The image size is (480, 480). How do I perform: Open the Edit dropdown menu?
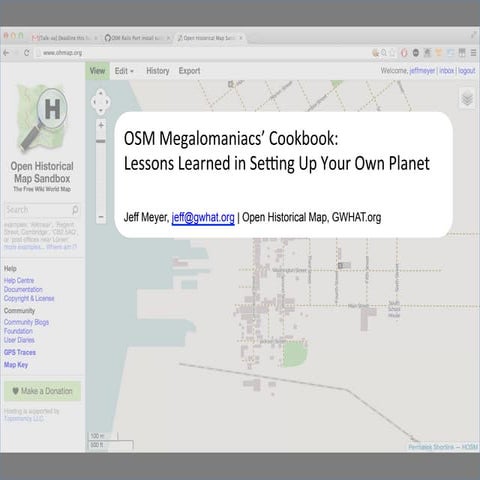coord(124,71)
